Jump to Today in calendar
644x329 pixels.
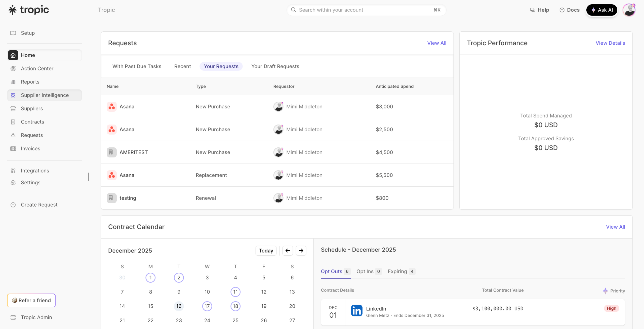point(266,251)
